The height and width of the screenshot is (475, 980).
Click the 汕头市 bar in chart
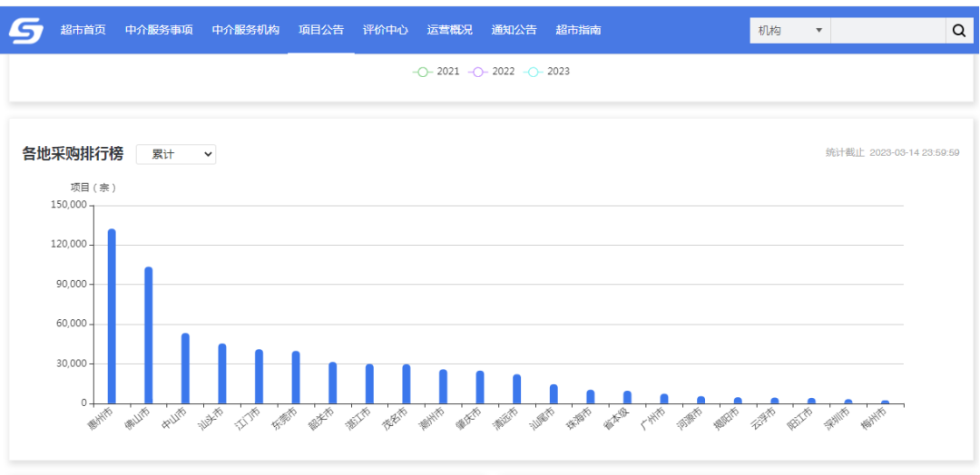[222, 373]
